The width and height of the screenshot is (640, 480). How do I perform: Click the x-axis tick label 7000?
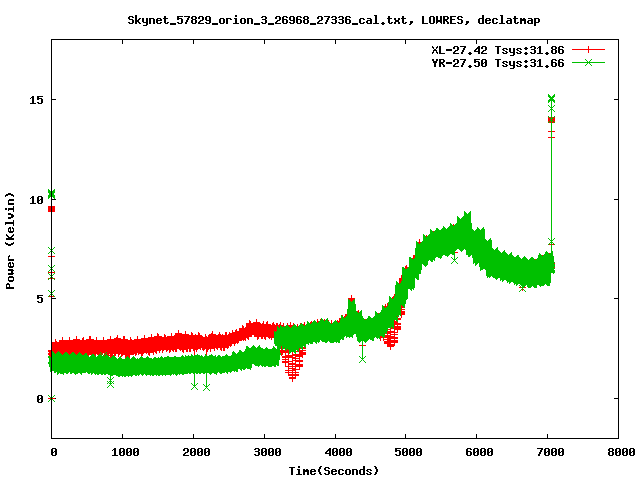(x=550, y=452)
